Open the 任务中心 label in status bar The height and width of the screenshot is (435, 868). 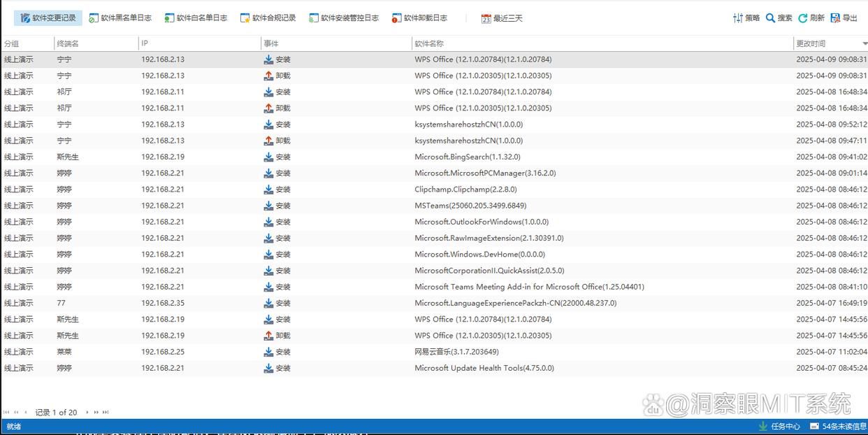[x=786, y=427]
